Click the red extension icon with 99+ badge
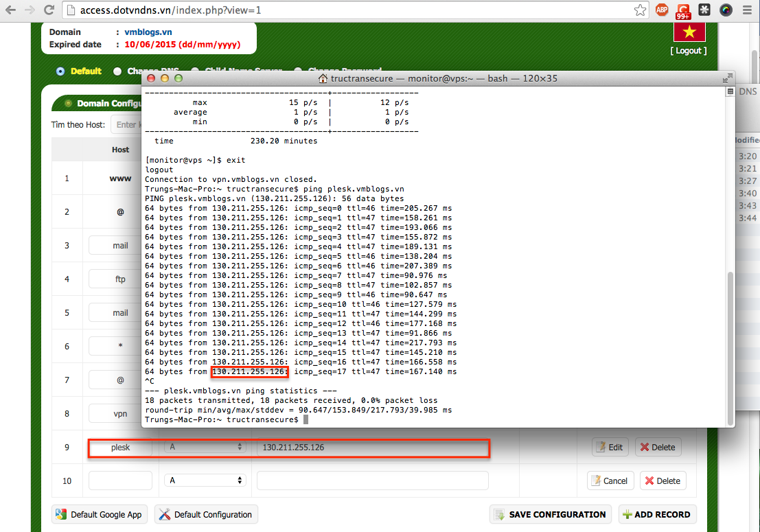 pos(683,10)
